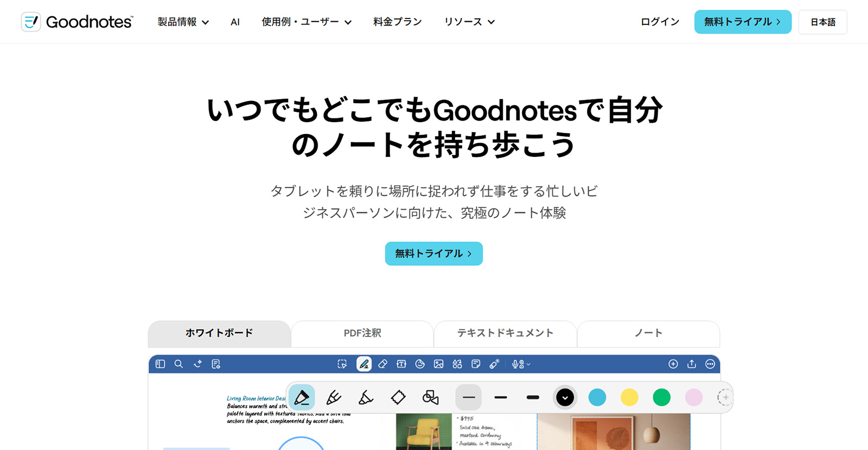Choose the fountain pen style
The width and height of the screenshot is (868, 450).
(x=302, y=397)
